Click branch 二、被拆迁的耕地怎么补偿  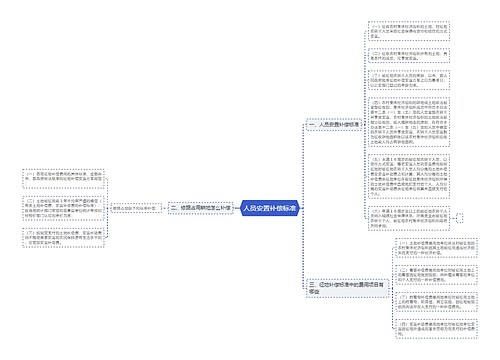coord(200,208)
